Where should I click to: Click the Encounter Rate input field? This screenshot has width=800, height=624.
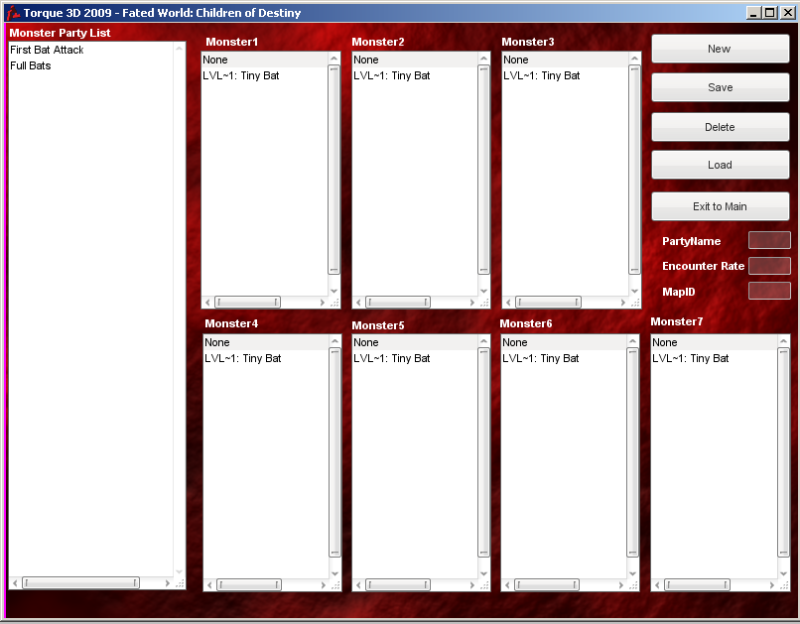coord(769,266)
